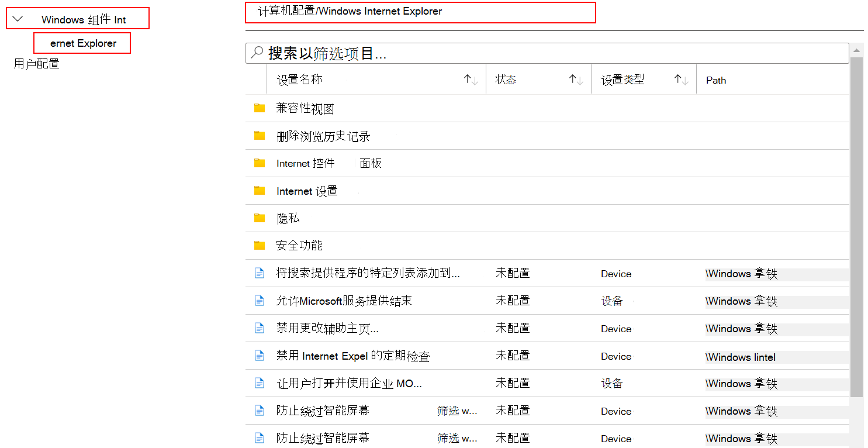868x448 pixels.
Task: Click document icon for 禁用 Internet Expel 的定期检查
Action: 260,356
